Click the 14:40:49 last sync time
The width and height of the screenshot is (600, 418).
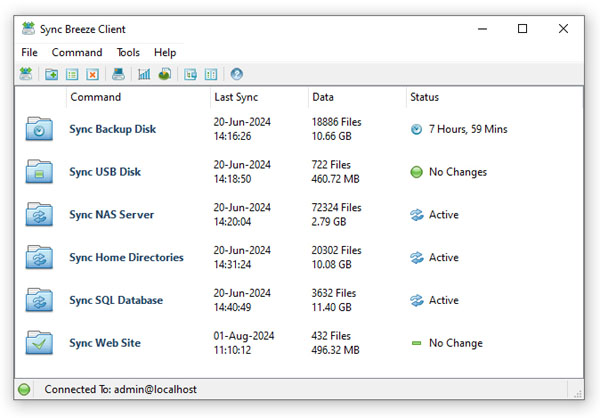[x=232, y=308]
